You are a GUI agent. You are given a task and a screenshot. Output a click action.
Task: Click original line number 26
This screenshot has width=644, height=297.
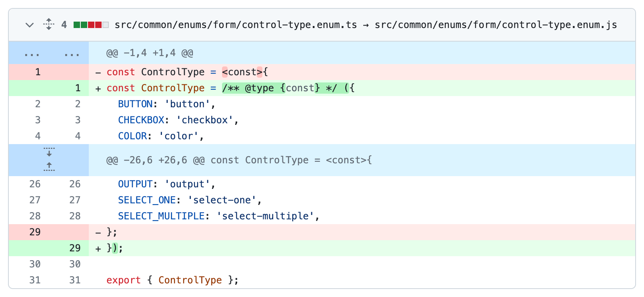(35, 184)
